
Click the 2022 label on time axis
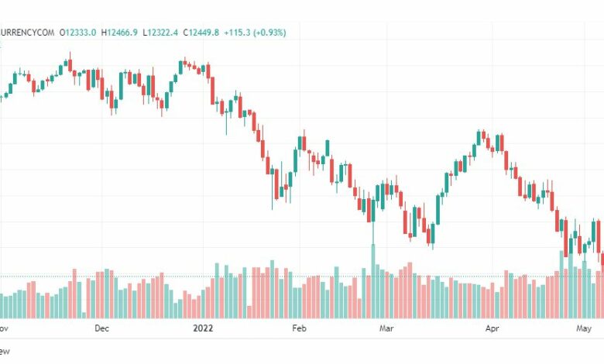(203, 328)
